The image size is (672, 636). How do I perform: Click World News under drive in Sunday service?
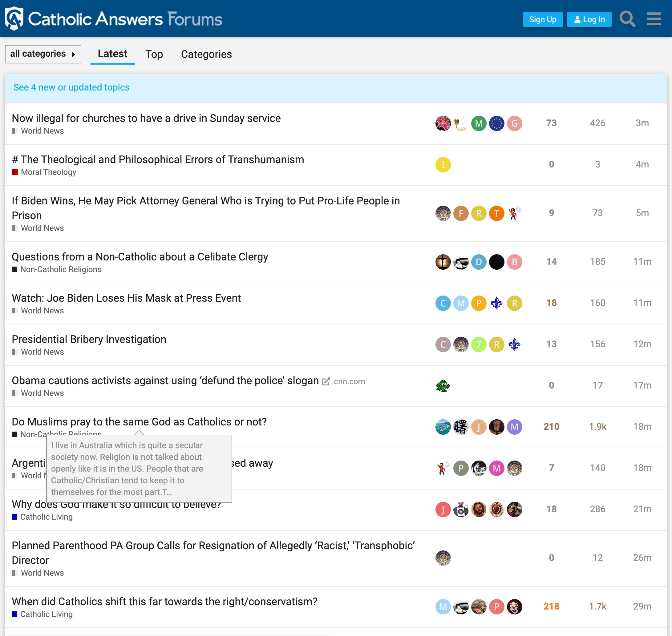43,131
